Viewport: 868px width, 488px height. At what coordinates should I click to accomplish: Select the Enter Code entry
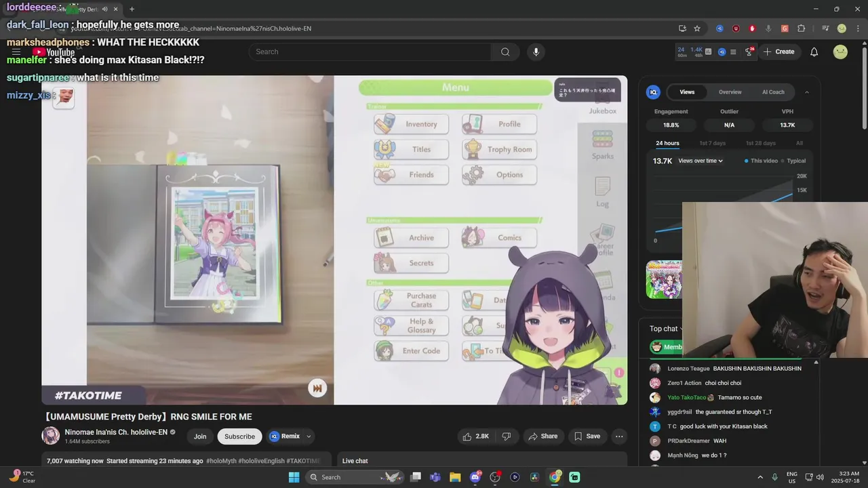(x=411, y=350)
